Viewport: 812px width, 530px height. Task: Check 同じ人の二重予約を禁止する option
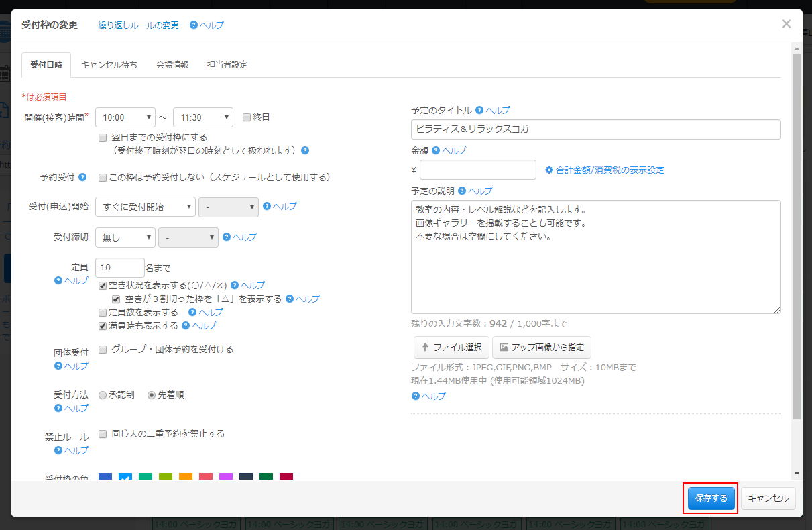click(103, 434)
